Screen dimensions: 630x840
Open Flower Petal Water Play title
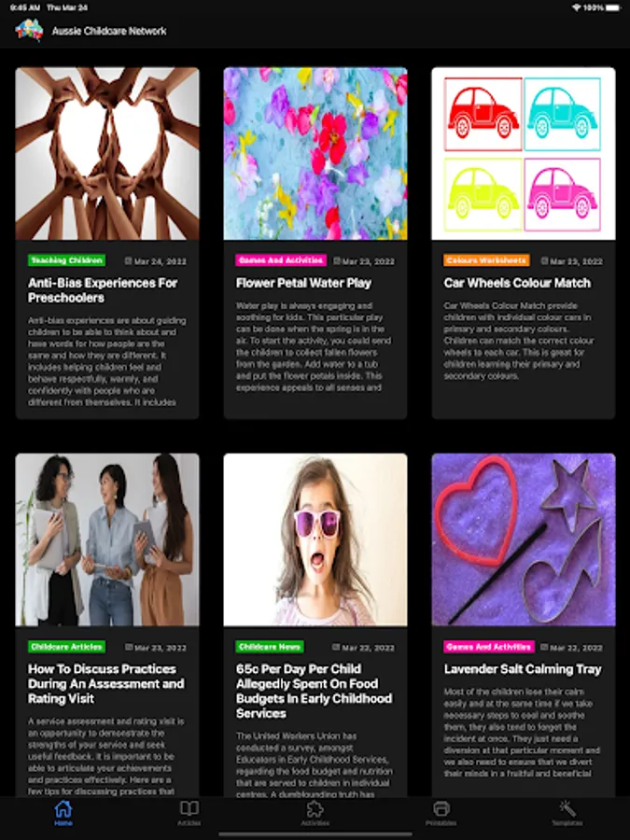[x=303, y=283]
